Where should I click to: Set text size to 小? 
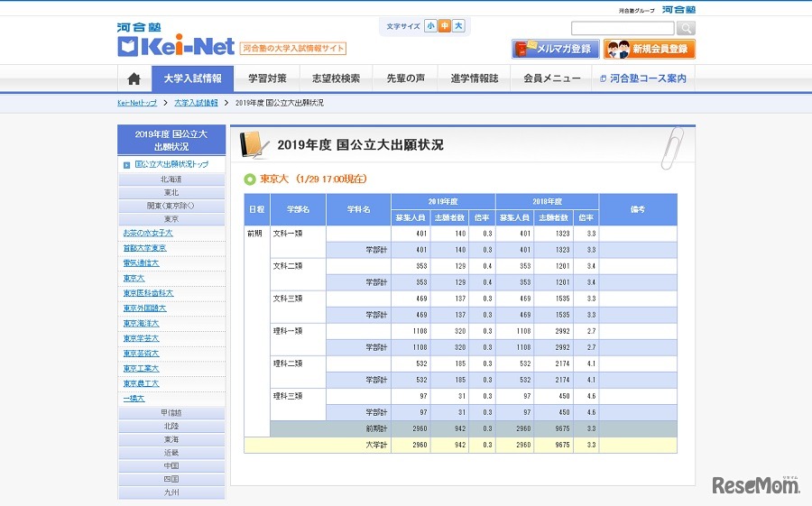click(430, 26)
